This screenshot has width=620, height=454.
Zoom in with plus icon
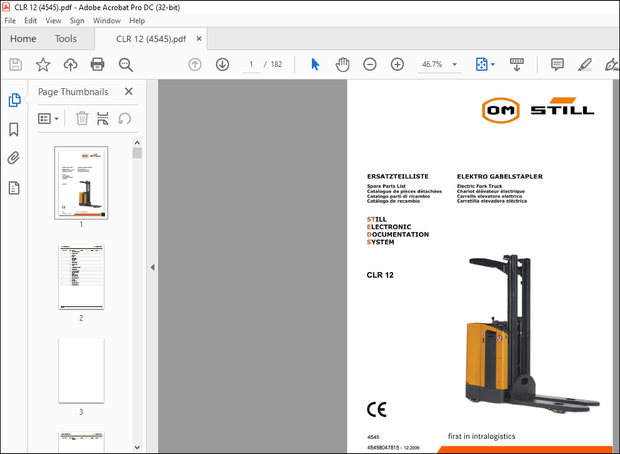[x=397, y=64]
